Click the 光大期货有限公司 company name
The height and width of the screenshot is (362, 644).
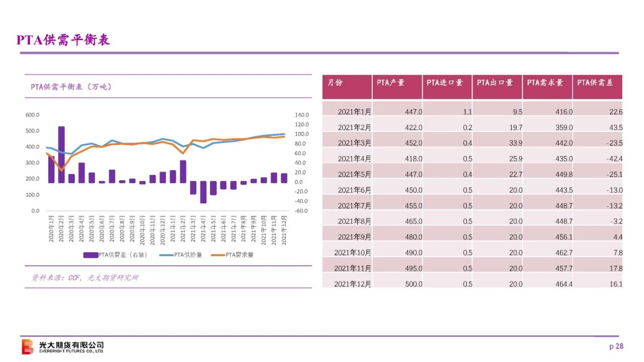click(x=71, y=345)
